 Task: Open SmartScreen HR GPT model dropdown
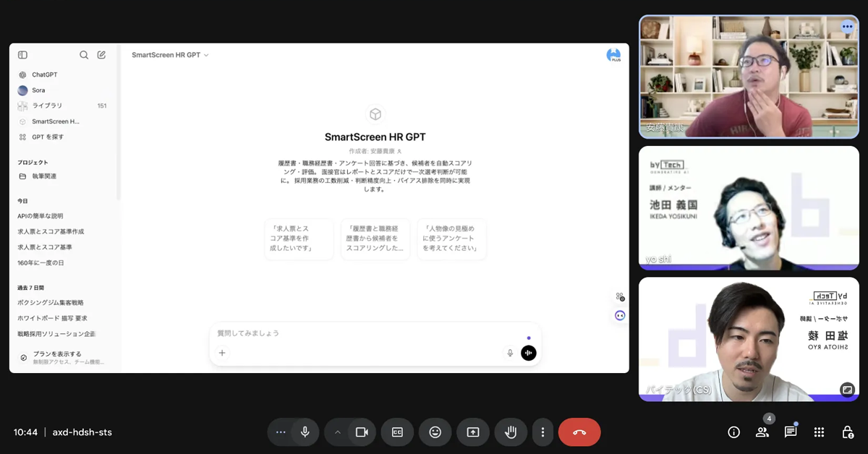(x=170, y=55)
